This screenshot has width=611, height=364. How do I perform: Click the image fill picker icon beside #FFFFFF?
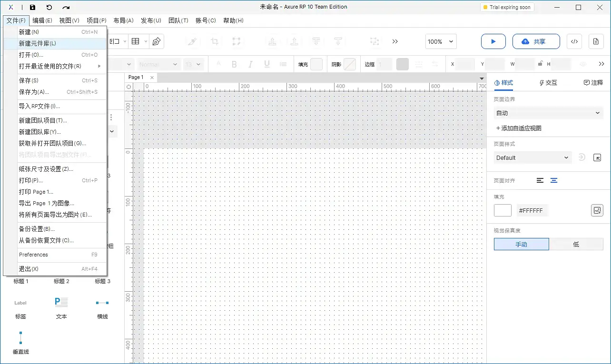(x=597, y=210)
